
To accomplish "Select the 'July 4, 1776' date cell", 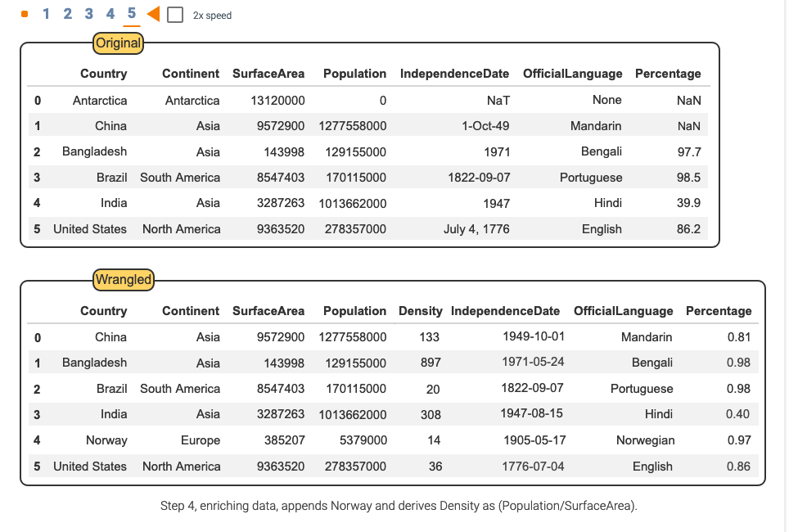I will pyautogui.click(x=476, y=229).
